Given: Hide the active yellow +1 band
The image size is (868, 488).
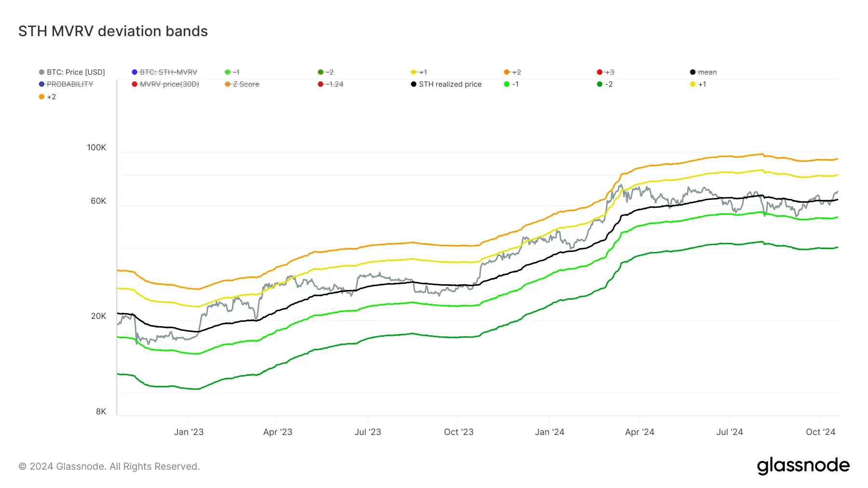Looking at the screenshot, I should click(x=698, y=84).
